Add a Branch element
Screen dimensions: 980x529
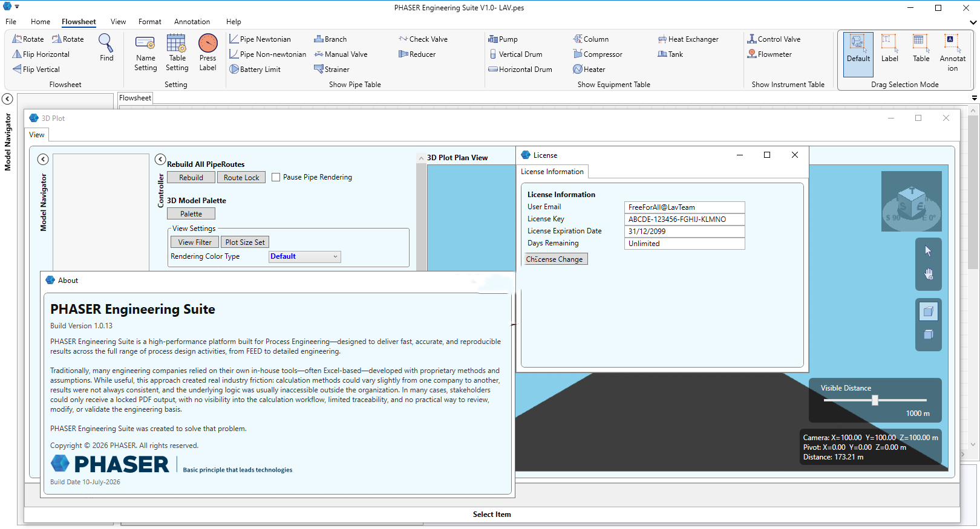click(x=330, y=39)
